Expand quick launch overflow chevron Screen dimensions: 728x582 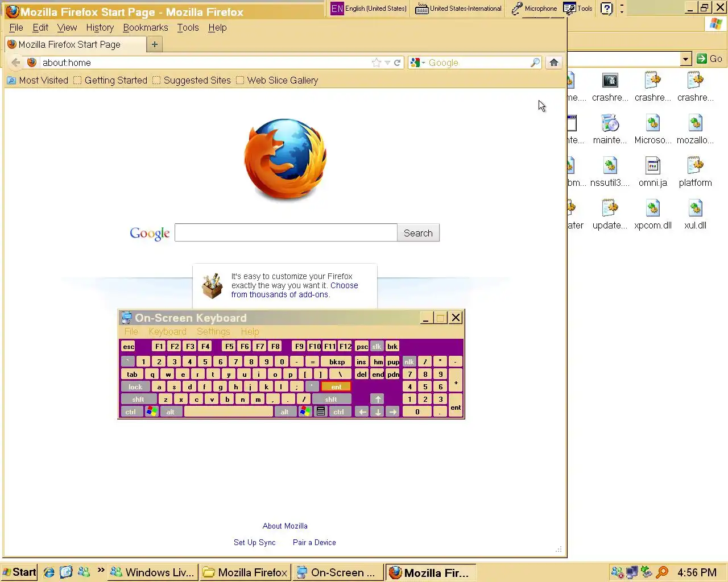[101, 570]
